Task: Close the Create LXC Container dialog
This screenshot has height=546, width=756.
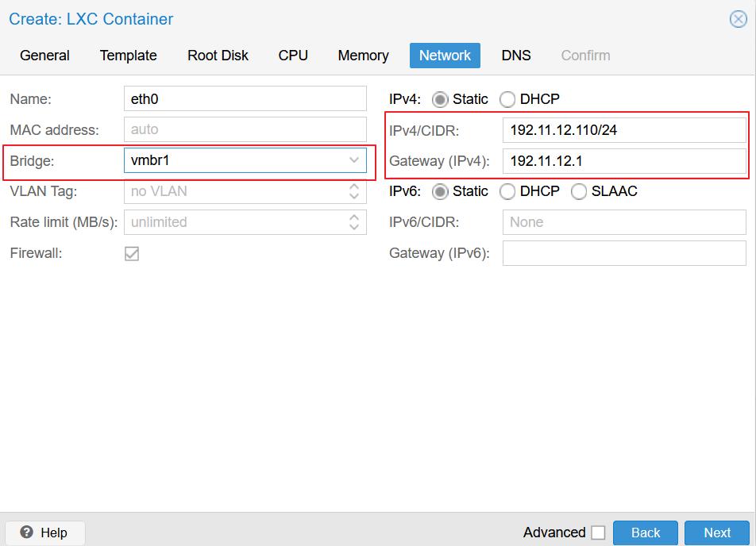Action: [x=738, y=19]
